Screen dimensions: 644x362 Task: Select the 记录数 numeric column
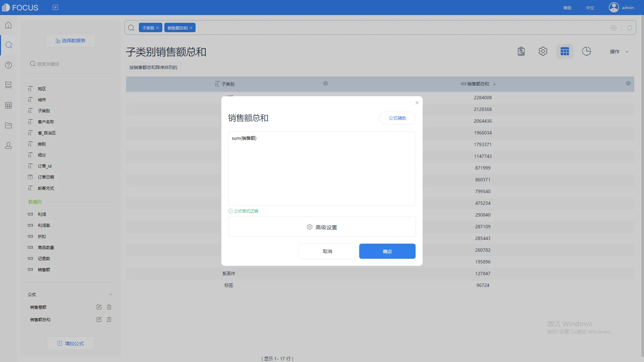pyautogui.click(x=44, y=258)
